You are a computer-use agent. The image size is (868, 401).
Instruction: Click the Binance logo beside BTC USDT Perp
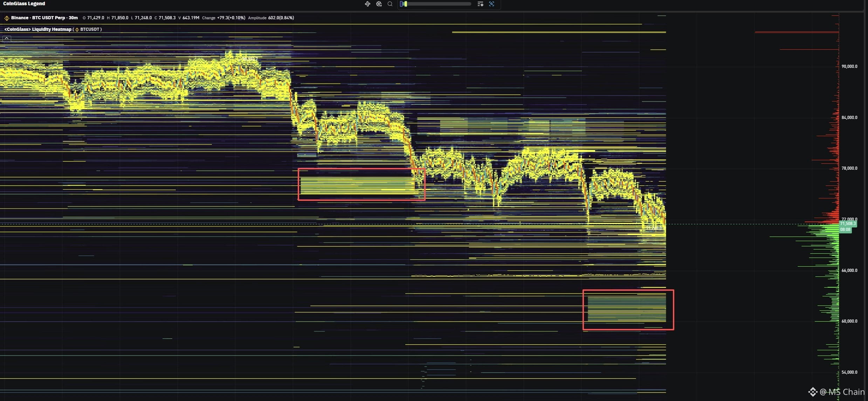(x=7, y=18)
